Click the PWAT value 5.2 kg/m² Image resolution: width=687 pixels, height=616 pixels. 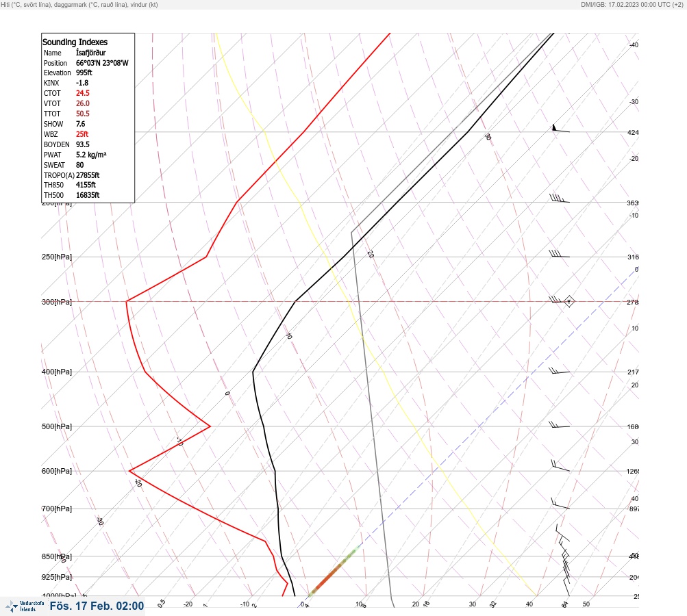tap(91, 155)
